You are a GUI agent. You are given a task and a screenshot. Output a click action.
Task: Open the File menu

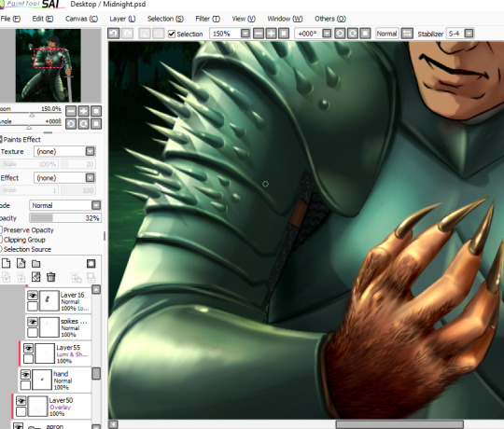click(x=10, y=19)
